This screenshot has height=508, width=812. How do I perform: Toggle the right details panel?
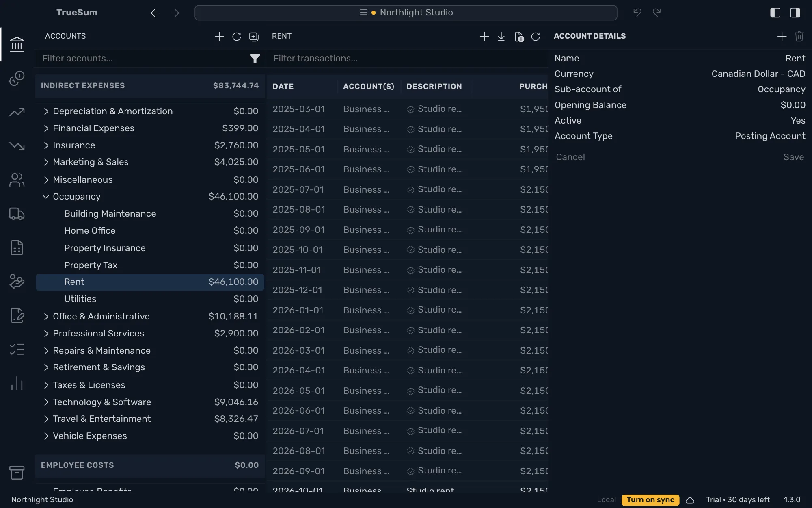795,13
